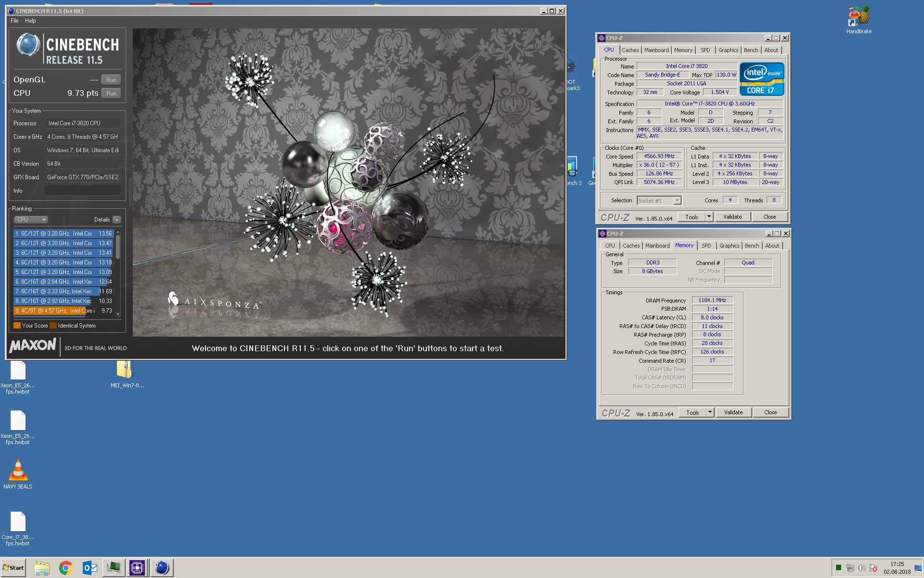Viewport: 924px width, 578px height.
Task: Click the brown Identical System legend swatch
Action: [53, 326]
